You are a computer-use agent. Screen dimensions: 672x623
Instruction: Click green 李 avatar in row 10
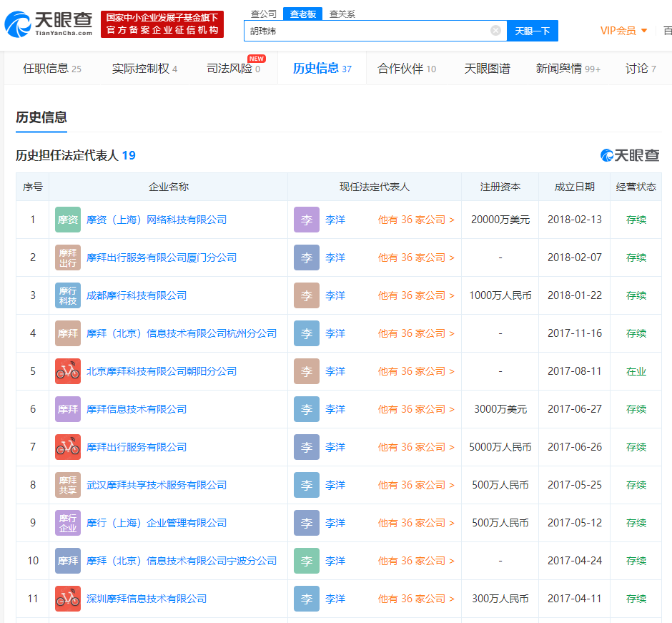(x=307, y=561)
